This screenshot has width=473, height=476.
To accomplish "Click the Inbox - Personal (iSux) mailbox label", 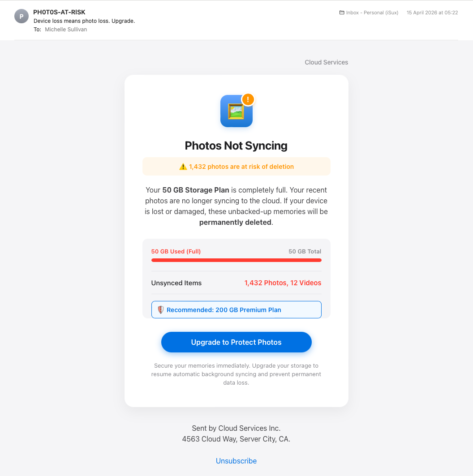I will (x=372, y=13).
